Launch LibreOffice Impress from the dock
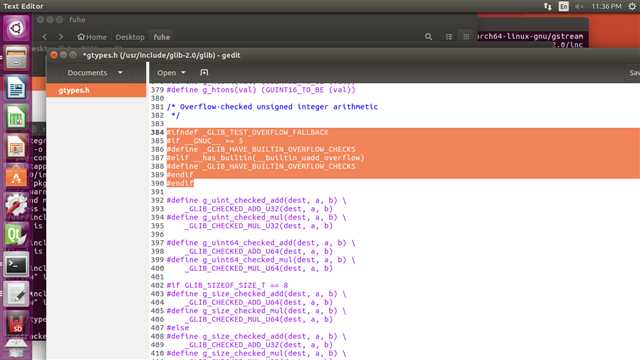The width and height of the screenshot is (640, 360). pos(16,147)
